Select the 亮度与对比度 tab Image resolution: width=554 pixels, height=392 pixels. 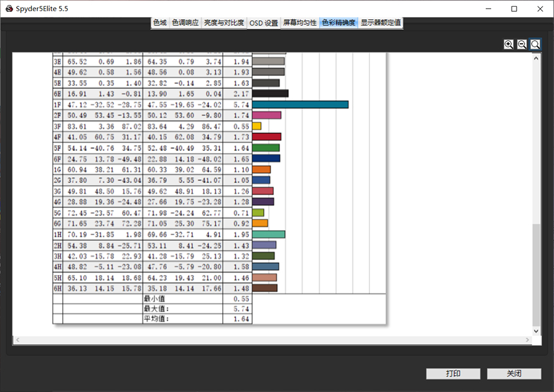223,22
